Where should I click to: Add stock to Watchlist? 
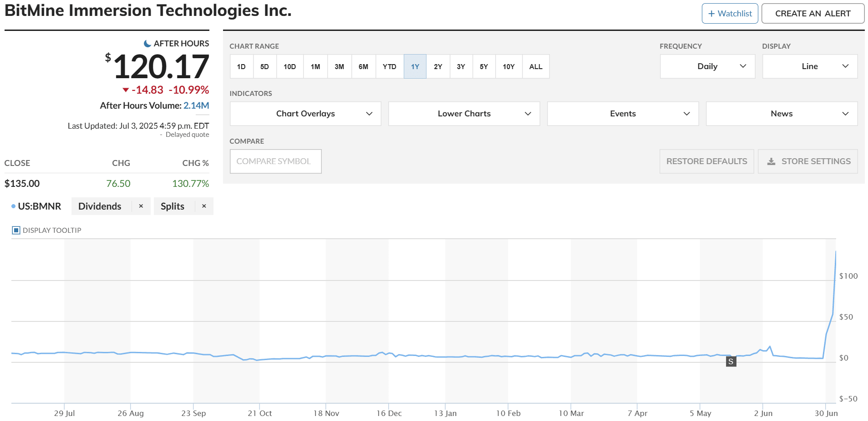pos(730,14)
